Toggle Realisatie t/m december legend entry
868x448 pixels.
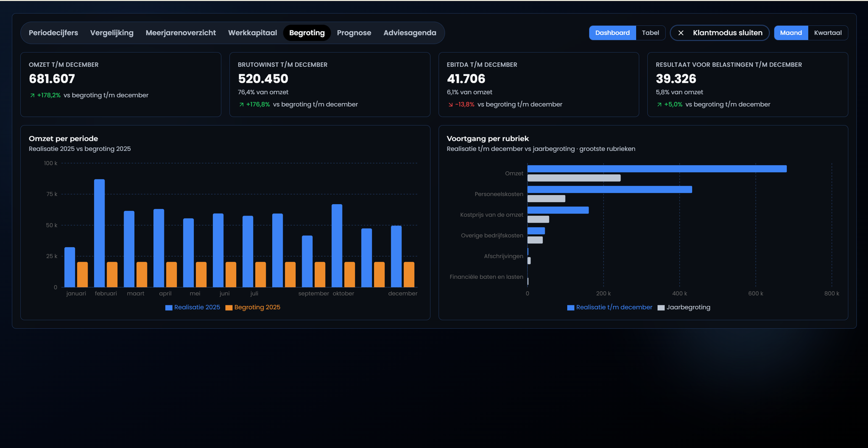(610, 307)
